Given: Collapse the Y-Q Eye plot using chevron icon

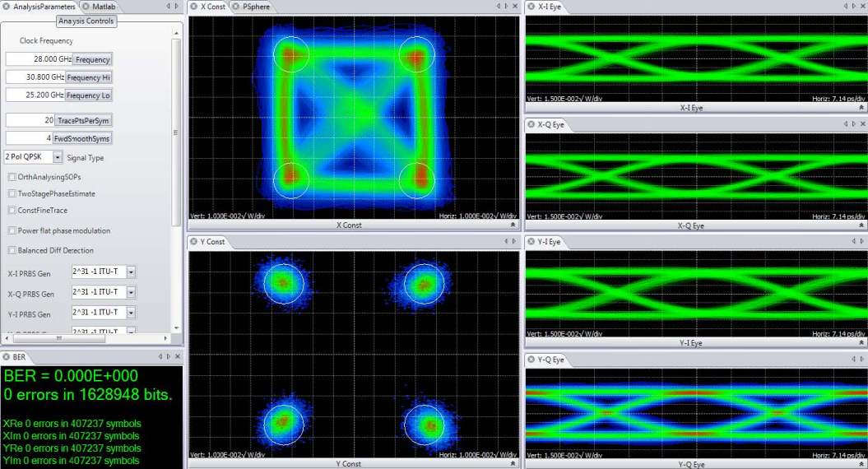Looking at the screenshot, I should click(x=861, y=464).
